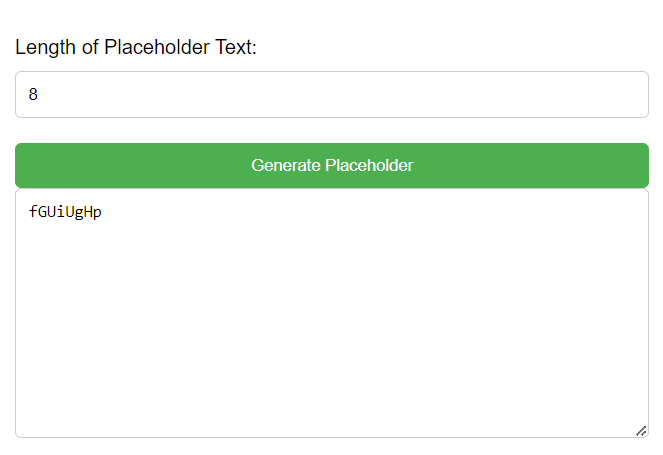Click the word 'Generate' on the green button
This screenshot has width=663, height=455.
285,165
